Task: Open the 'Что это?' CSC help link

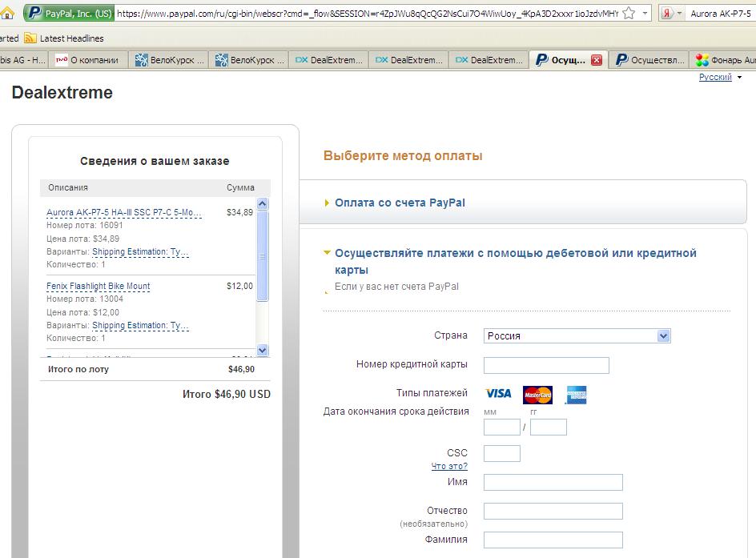Action: (449, 467)
